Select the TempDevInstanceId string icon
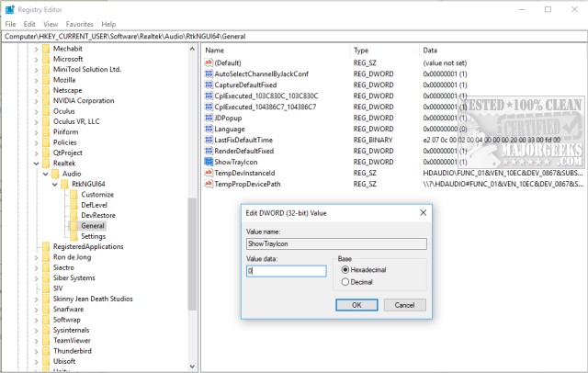The height and width of the screenshot is (373, 588). pos(209,173)
